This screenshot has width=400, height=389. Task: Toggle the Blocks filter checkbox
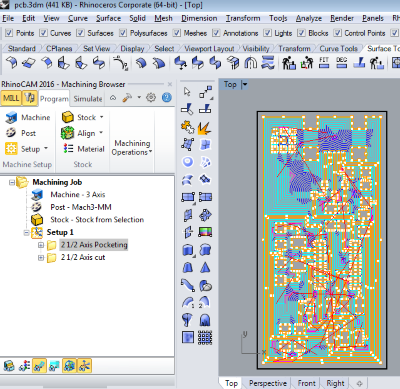(x=301, y=33)
